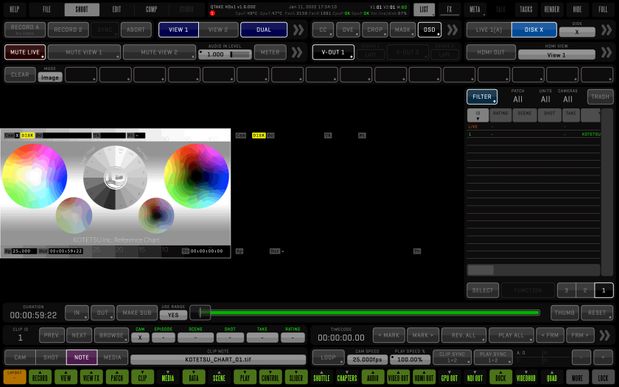Switch to the COMP room
Screen dimensions: 619x387
[x=151, y=9]
